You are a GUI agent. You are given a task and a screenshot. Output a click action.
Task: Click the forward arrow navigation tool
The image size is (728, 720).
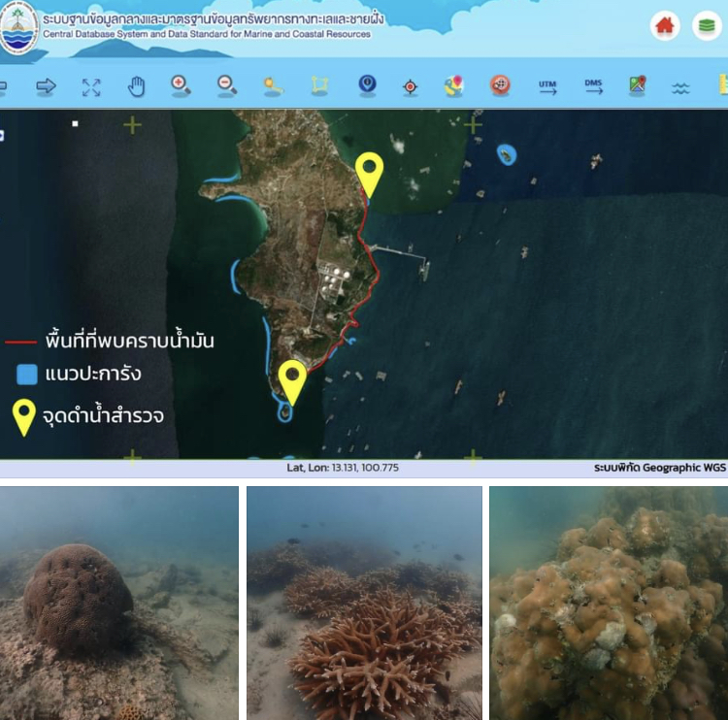point(46,86)
